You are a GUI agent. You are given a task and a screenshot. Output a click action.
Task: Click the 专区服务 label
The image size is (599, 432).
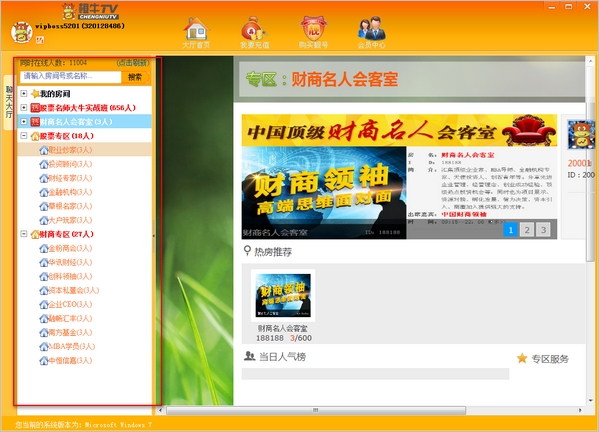click(550, 359)
